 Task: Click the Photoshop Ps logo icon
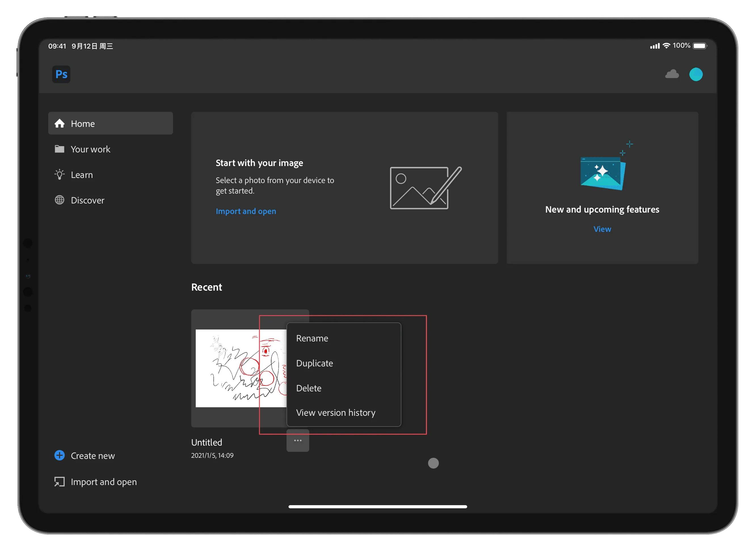(x=61, y=74)
